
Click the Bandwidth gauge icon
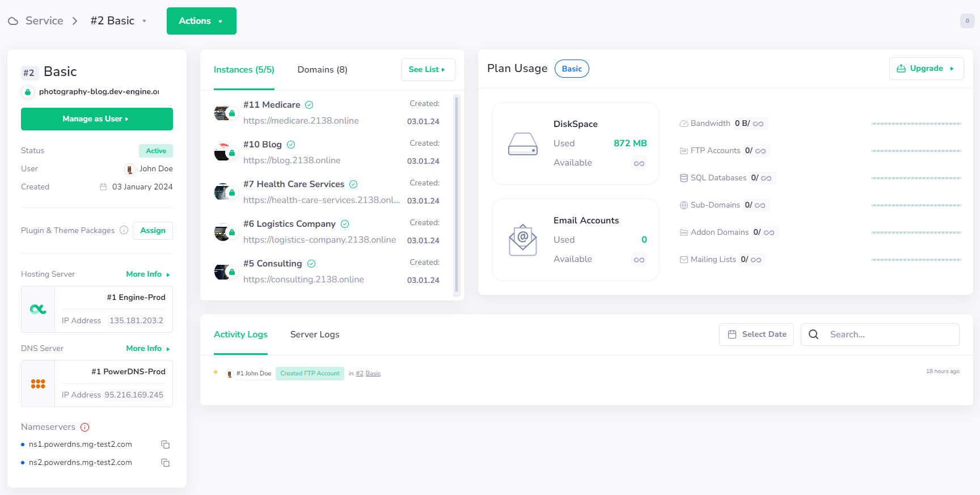684,124
